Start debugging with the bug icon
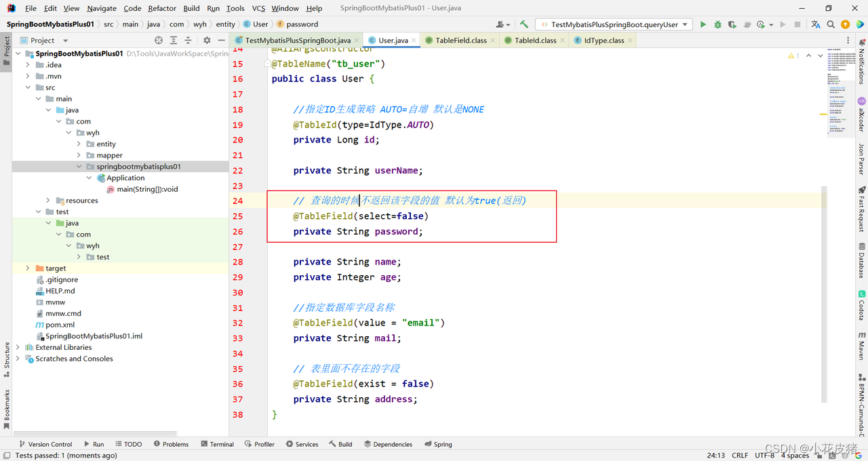The height and width of the screenshot is (461, 868). click(x=717, y=24)
